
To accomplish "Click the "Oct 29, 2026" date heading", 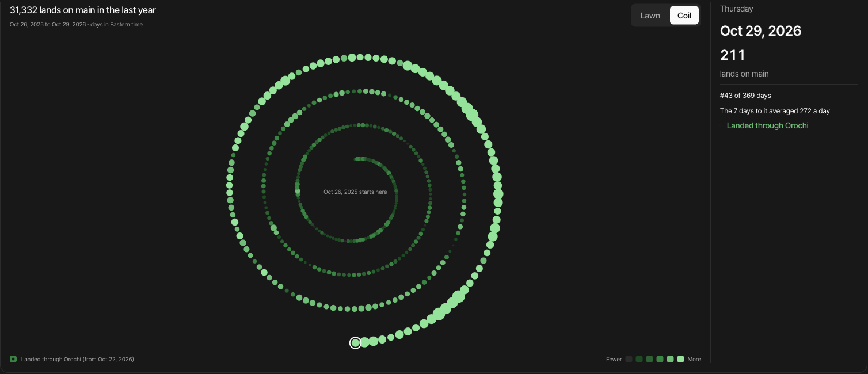I will tap(760, 31).
